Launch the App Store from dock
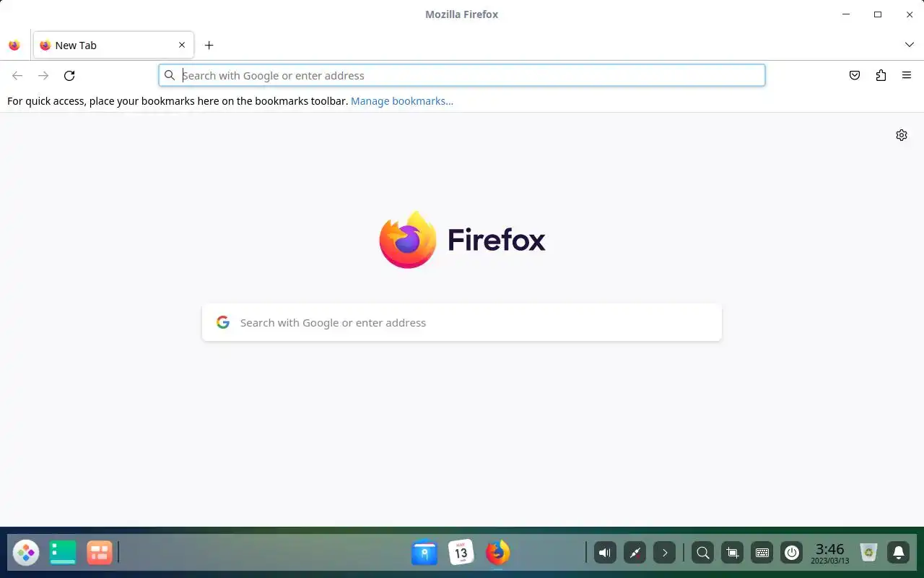 [x=424, y=553]
